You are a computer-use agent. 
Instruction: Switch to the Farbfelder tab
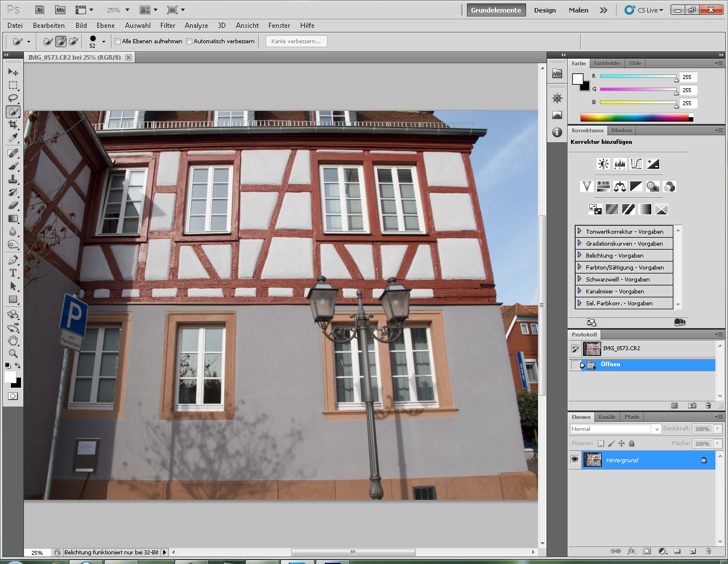(x=607, y=63)
